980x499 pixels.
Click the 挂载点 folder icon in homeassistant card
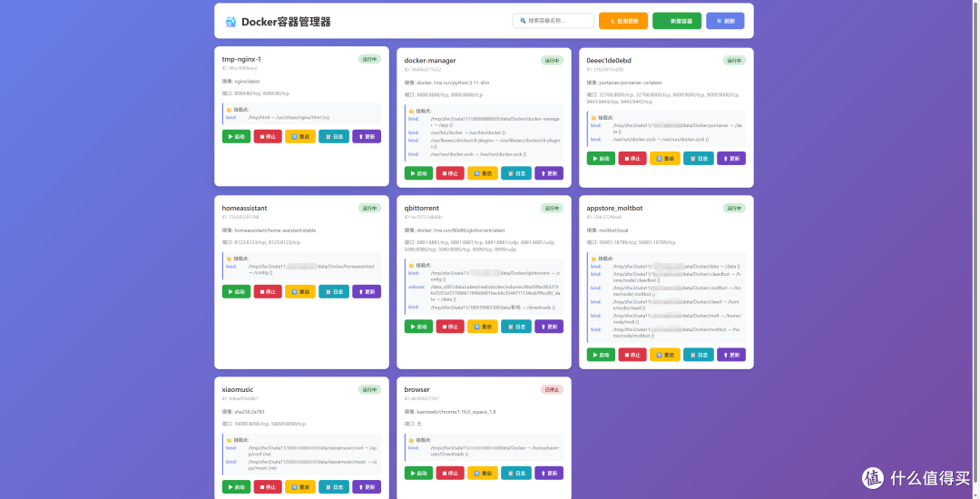click(229, 259)
